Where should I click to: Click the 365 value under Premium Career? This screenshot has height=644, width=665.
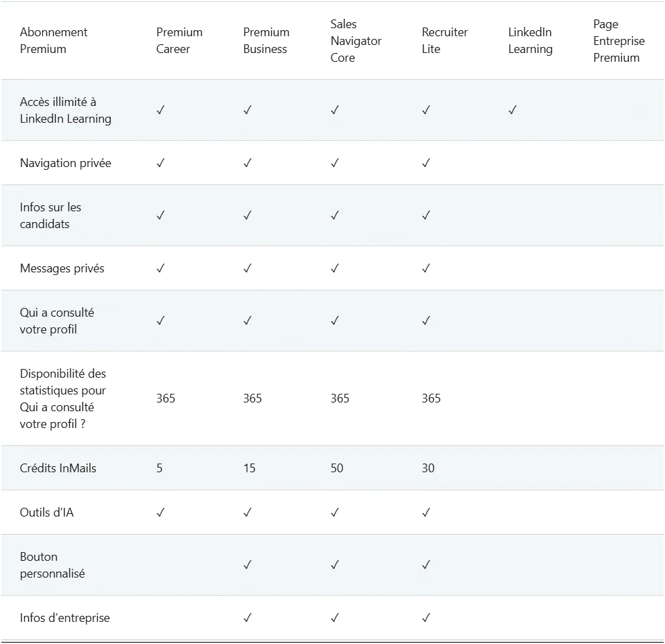pos(165,398)
